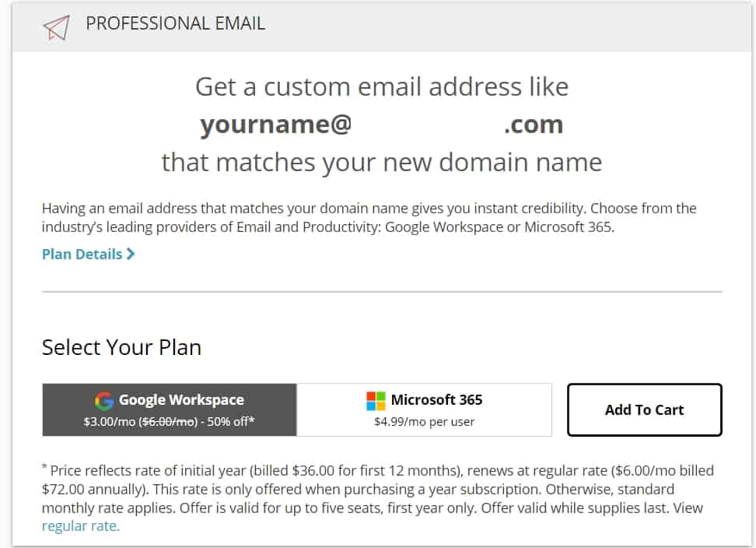Click the credibility description paragraph
Screen dimensions: 756x548
369,216
